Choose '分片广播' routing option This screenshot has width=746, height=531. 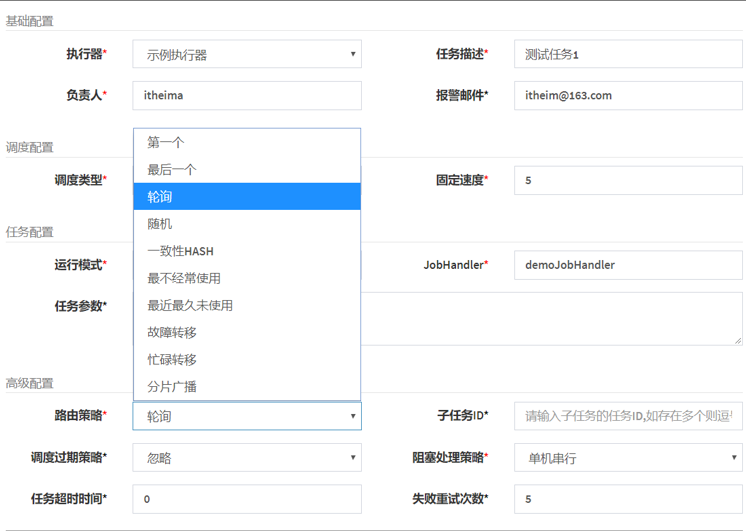pyautogui.click(x=246, y=386)
